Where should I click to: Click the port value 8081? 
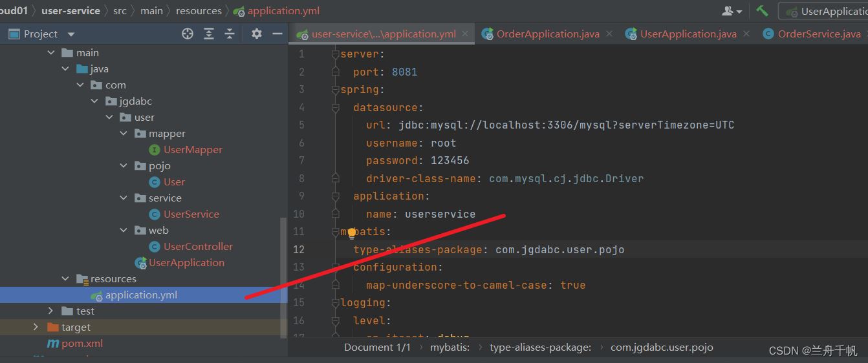[x=404, y=72]
